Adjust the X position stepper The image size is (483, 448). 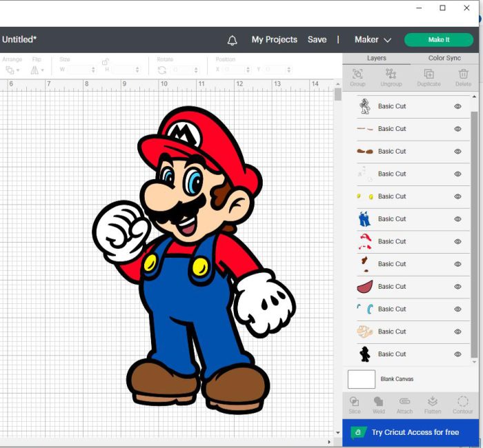(x=248, y=70)
